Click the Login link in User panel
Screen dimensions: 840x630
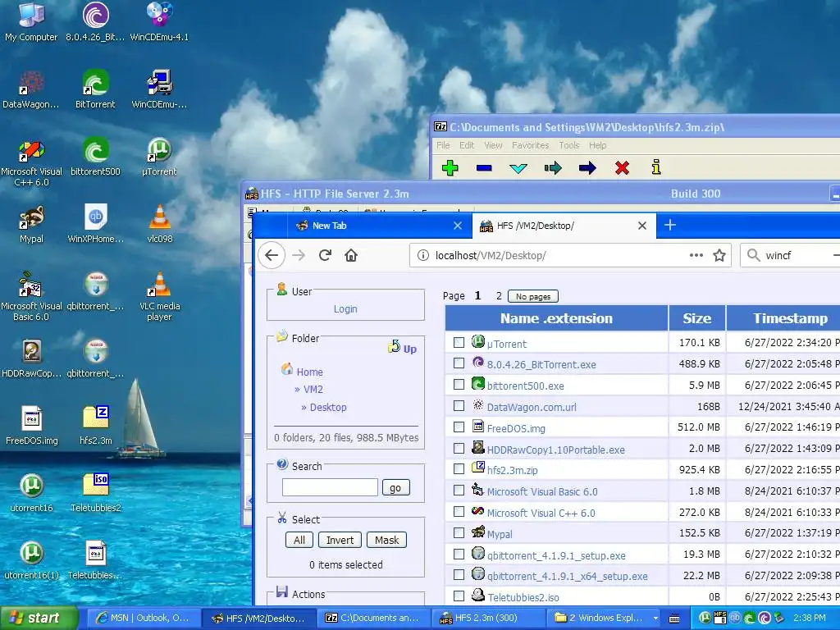click(x=345, y=309)
